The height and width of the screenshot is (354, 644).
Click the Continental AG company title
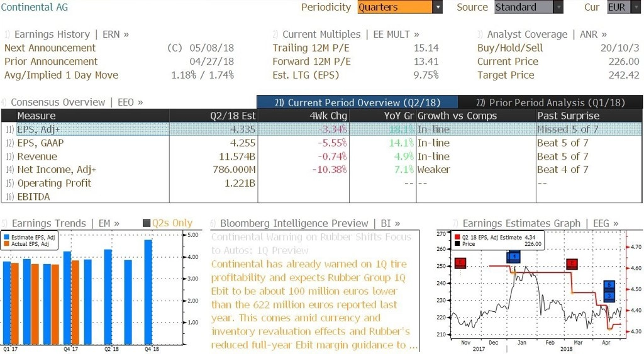[x=34, y=7]
